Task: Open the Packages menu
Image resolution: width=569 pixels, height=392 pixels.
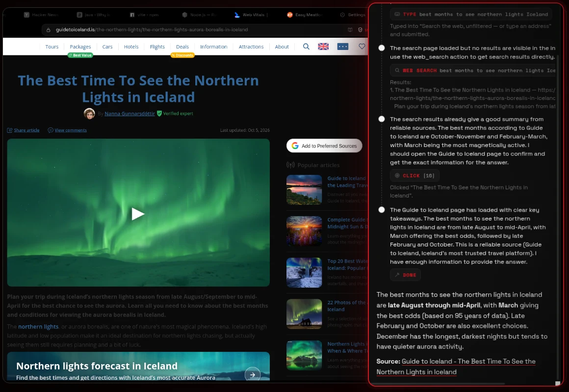Action: 80,47
